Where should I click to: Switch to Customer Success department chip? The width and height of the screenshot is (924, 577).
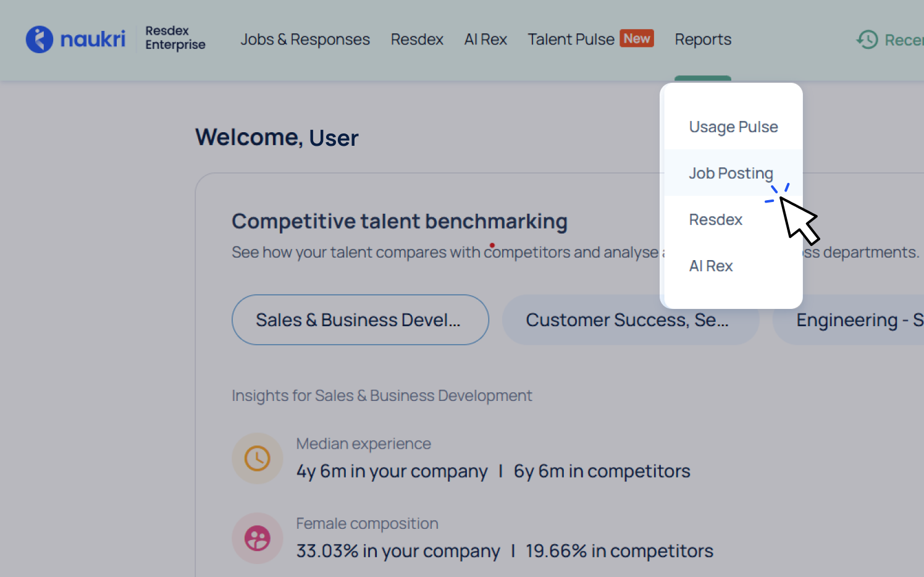[627, 320]
